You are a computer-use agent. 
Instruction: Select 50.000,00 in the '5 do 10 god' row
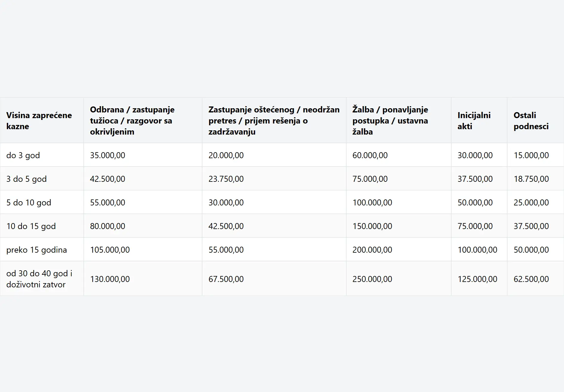tap(475, 202)
